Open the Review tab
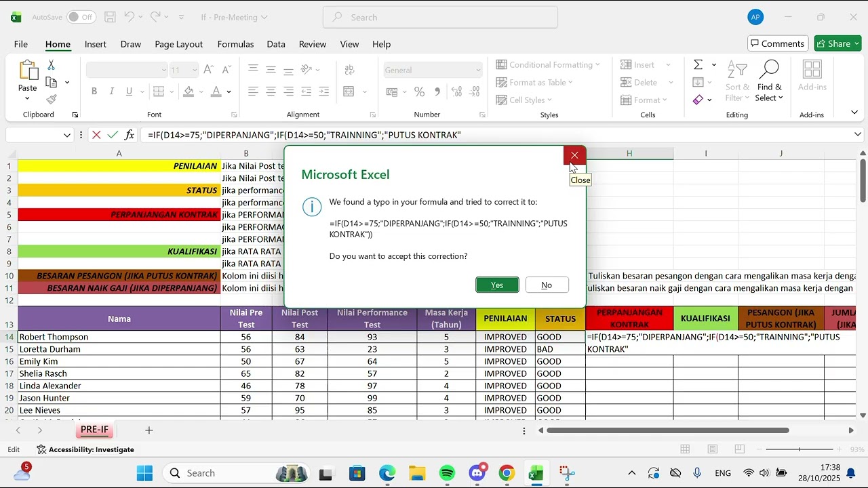This screenshot has width=868, height=488. (x=313, y=44)
